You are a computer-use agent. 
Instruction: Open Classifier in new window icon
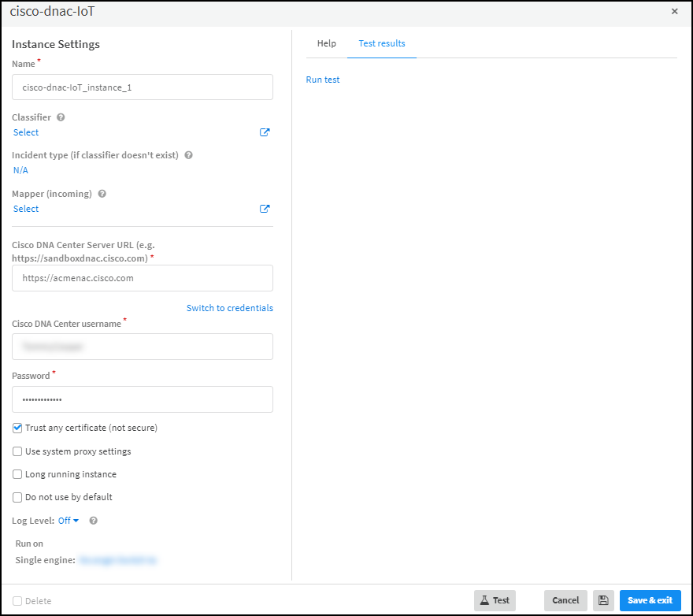point(265,132)
